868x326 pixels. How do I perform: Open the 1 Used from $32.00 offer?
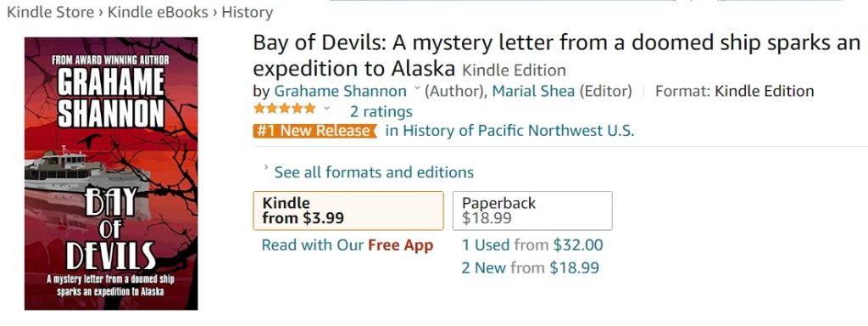[x=532, y=245]
